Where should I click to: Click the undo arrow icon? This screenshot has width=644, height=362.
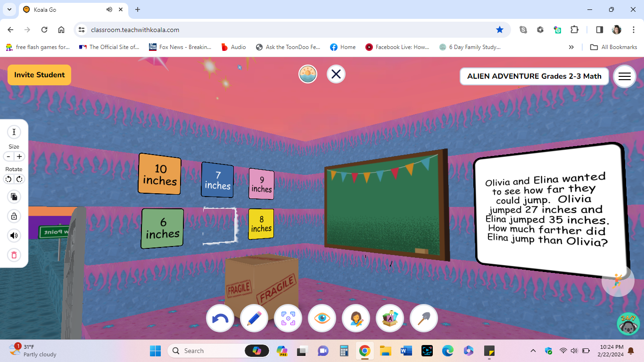(x=220, y=318)
